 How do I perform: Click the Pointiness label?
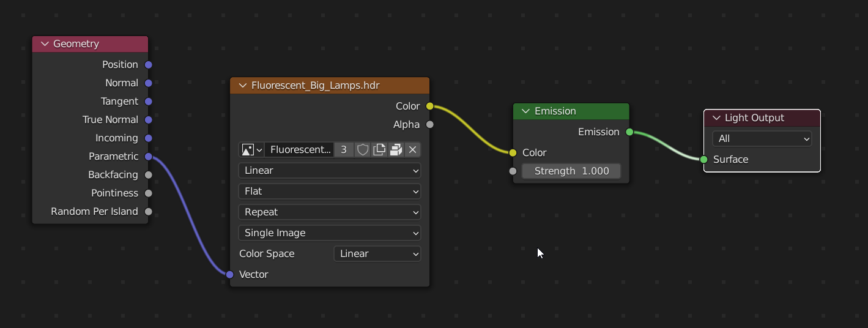(114, 193)
